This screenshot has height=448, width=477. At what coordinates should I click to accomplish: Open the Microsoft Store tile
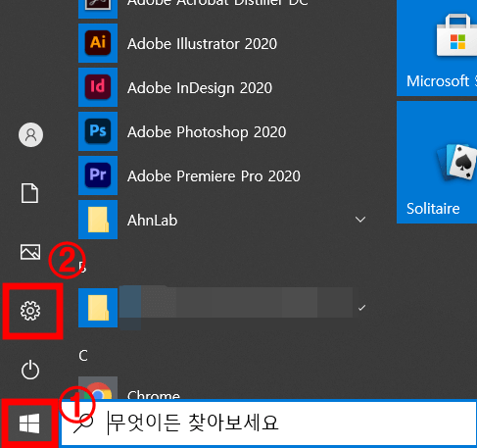[x=437, y=48]
